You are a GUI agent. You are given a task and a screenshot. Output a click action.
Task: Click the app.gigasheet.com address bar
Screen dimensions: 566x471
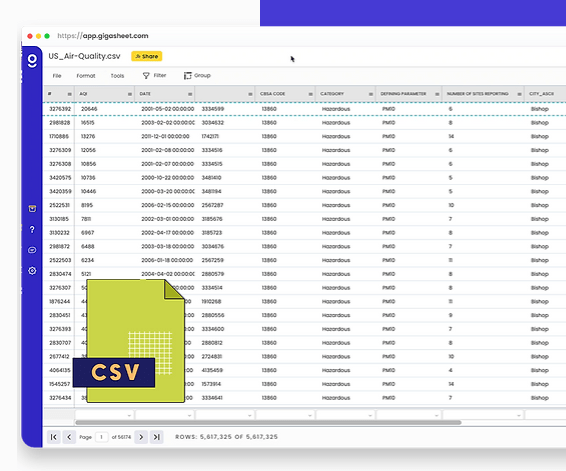tap(103, 36)
